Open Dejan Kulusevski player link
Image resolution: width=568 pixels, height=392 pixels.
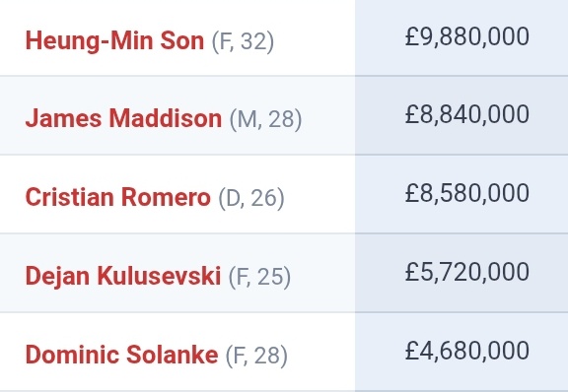[x=123, y=276]
